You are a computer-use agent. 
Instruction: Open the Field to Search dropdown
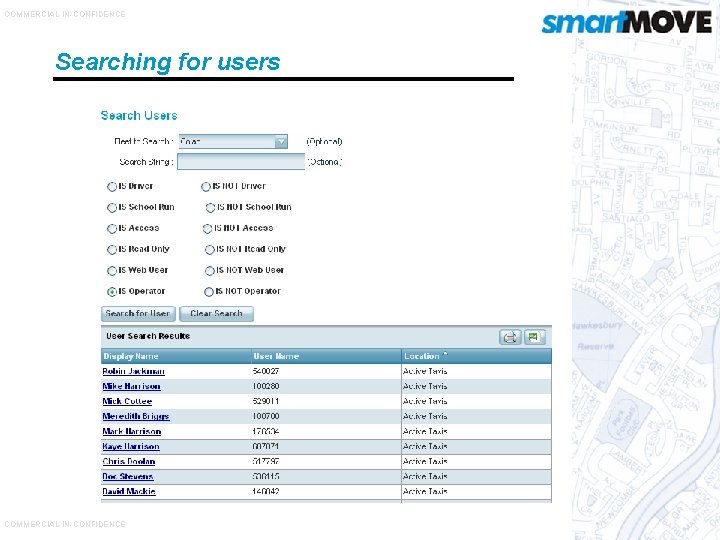tap(233, 141)
